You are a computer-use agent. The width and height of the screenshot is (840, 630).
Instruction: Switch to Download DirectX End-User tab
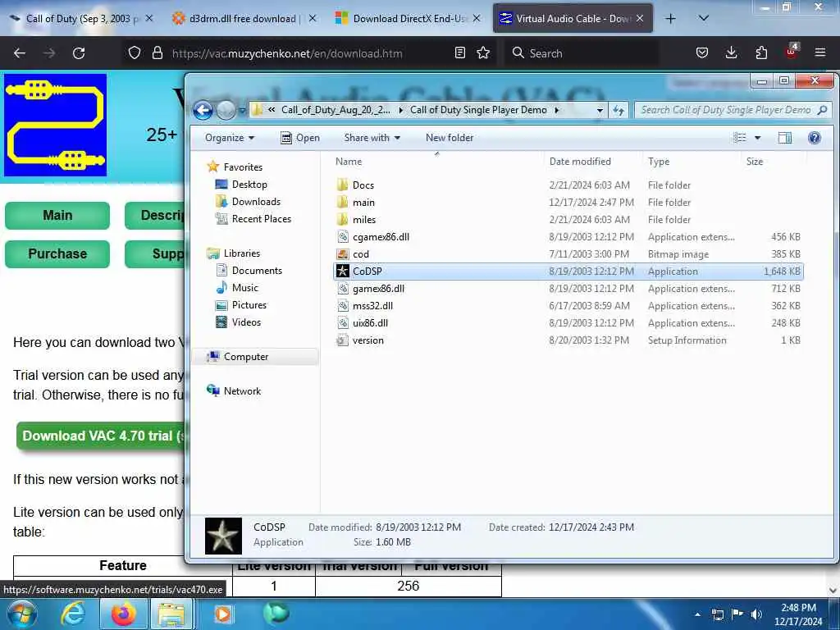409,19
